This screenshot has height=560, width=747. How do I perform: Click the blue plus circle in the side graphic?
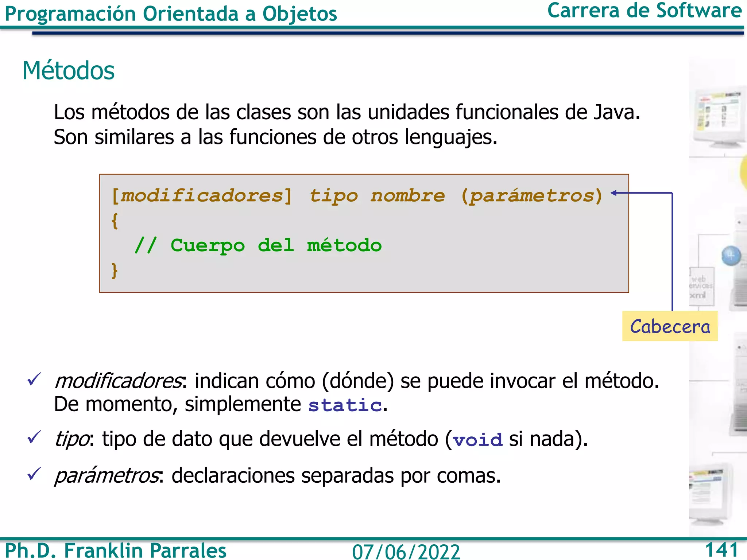(x=731, y=256)
